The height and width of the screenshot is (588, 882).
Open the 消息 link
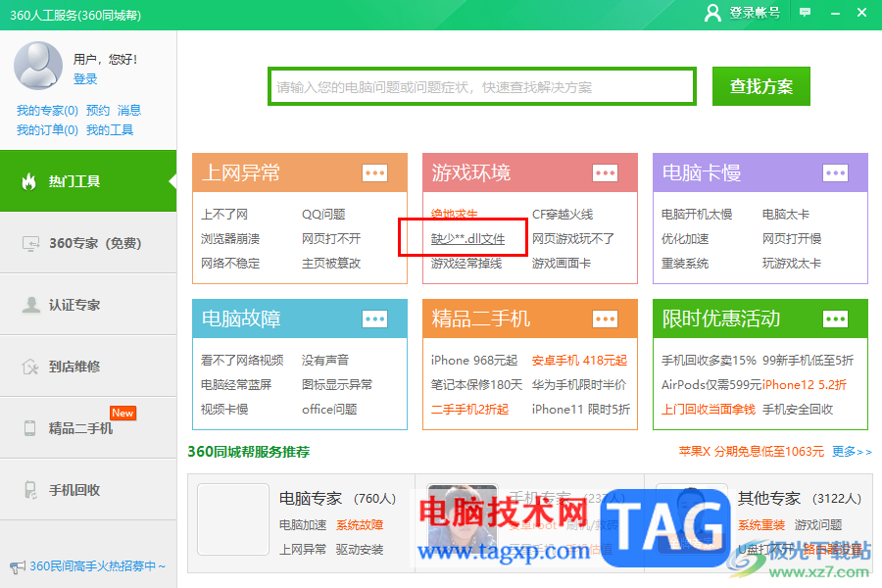click(129, 111)
